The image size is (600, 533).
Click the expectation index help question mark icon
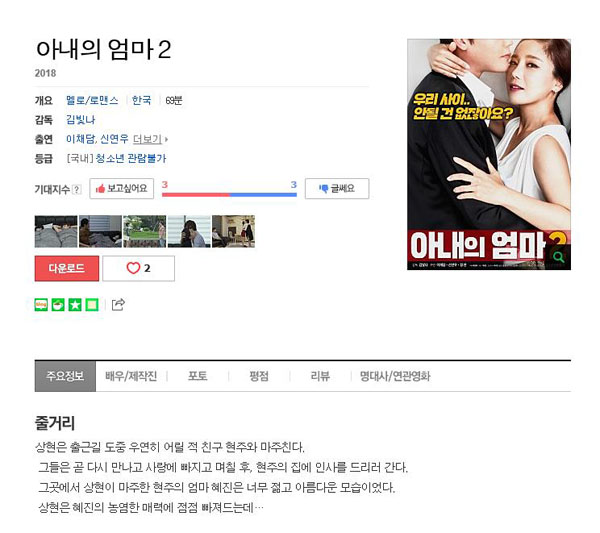[77, 189]
